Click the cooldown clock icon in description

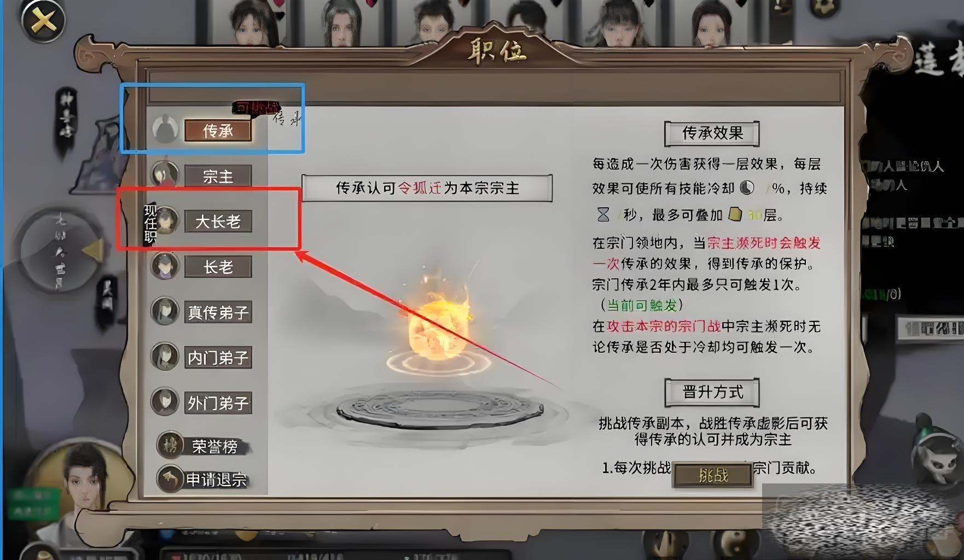747,189
